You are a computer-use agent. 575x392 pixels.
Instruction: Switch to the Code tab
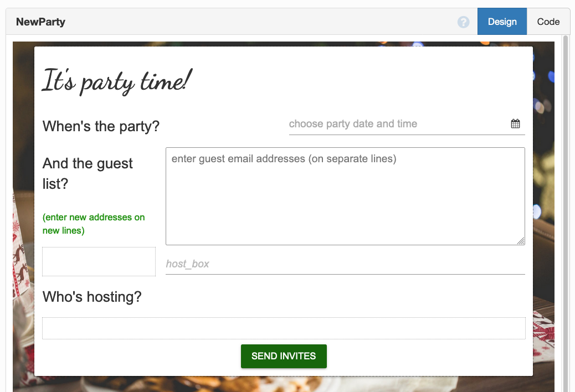[x=548, y=22]
